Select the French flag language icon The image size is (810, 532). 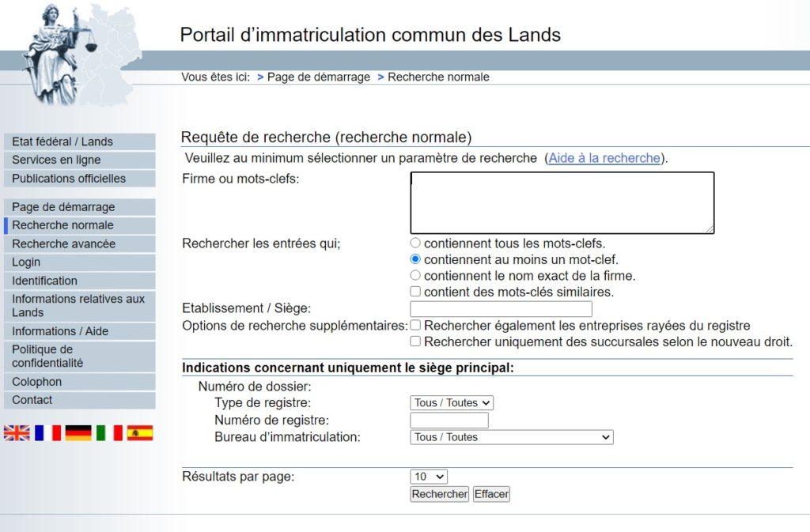pos(47,432)
